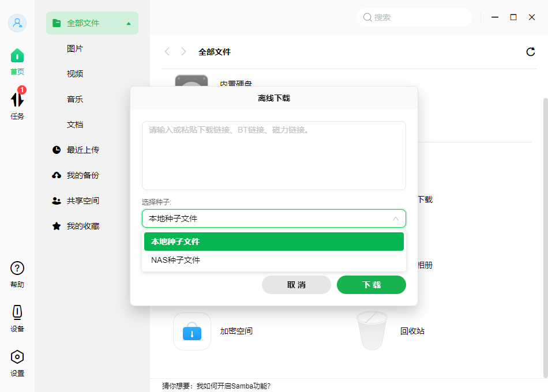Click the download link input field
Image resolution: width=548 pixels, height=392 pixels.
274,154
